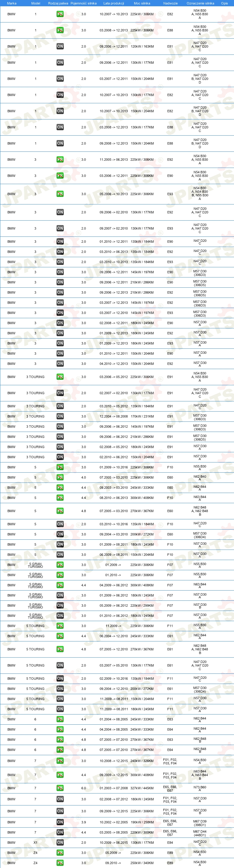
Task: Select the M67 D39 (398D1) engine code cell
Action: click(x=200, y=823)
